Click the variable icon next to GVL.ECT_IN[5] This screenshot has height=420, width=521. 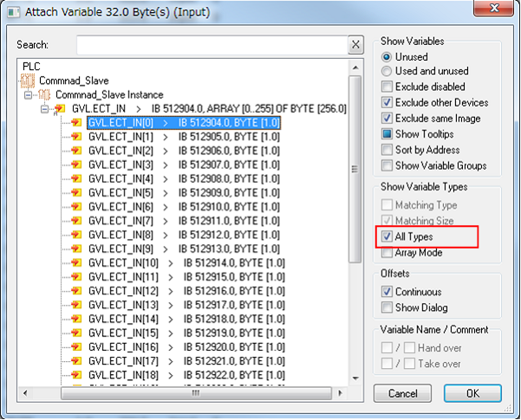75,192
